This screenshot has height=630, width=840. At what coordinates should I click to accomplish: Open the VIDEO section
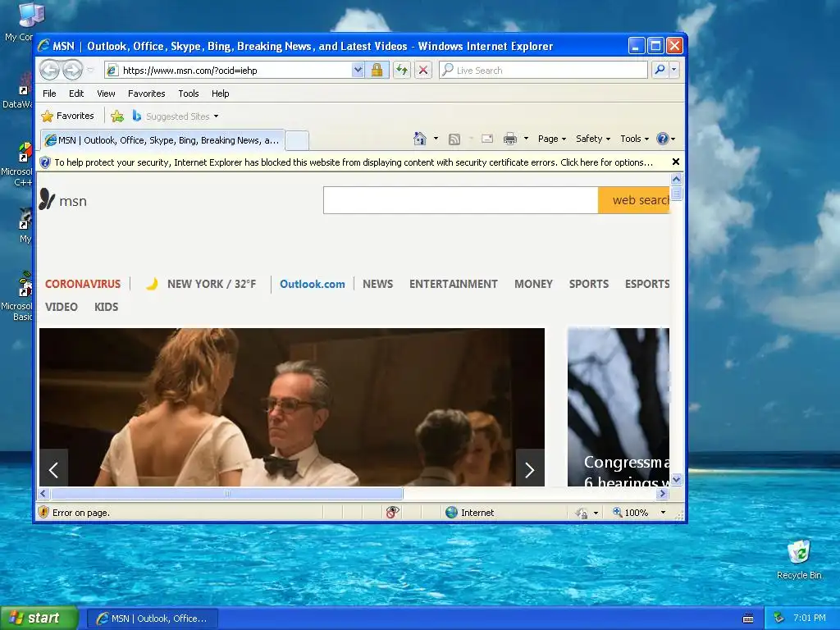(x=62, y=307)
